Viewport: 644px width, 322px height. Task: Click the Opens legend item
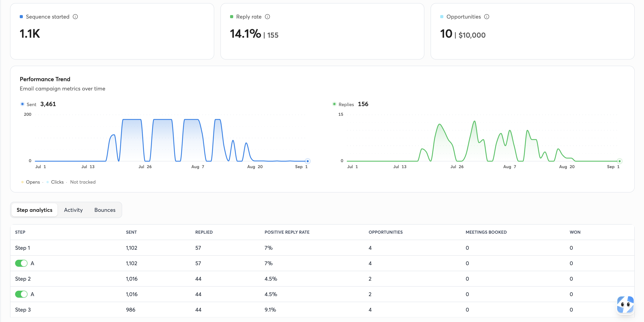coord(31,182)
